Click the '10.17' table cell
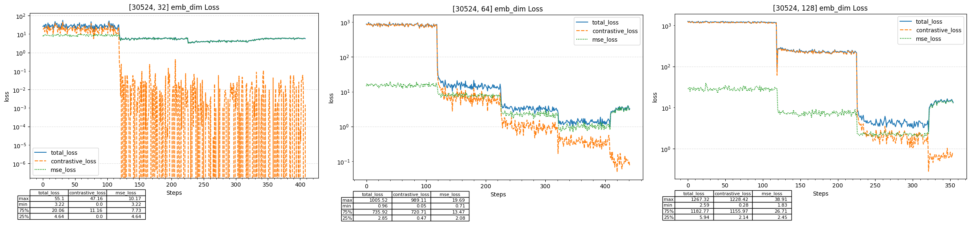 coord(126,198)
